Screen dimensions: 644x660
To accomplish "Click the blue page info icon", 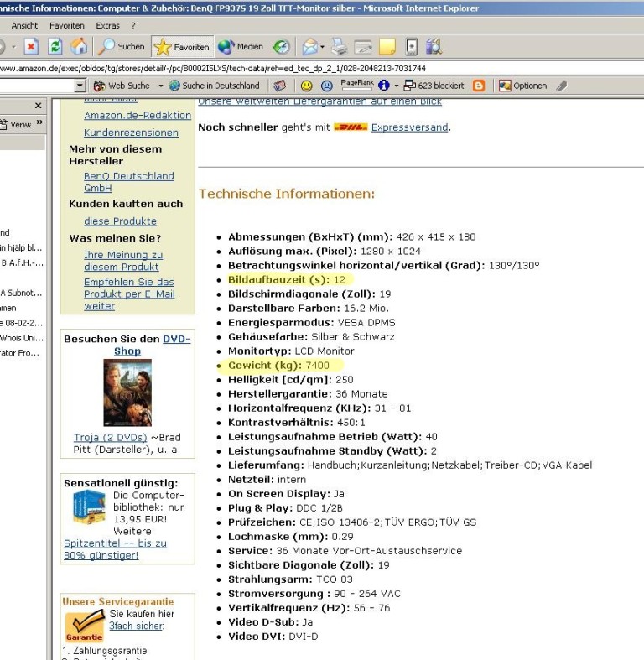I will 383,86.
